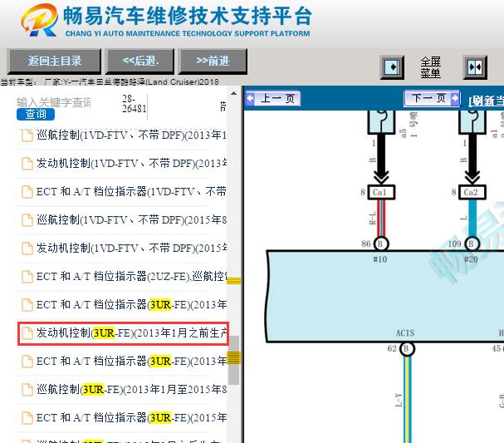Select 发动机控制(3UR-FE)(2013年1月之前生产 entry
Image resolution: width=504 pixels, height=443 pixels.
point(123,333)
